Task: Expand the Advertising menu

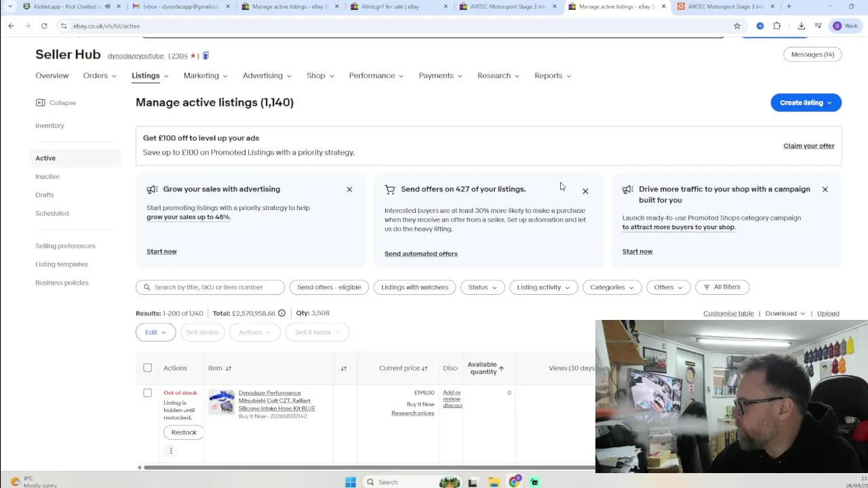Action: click(x=267, y=76)
